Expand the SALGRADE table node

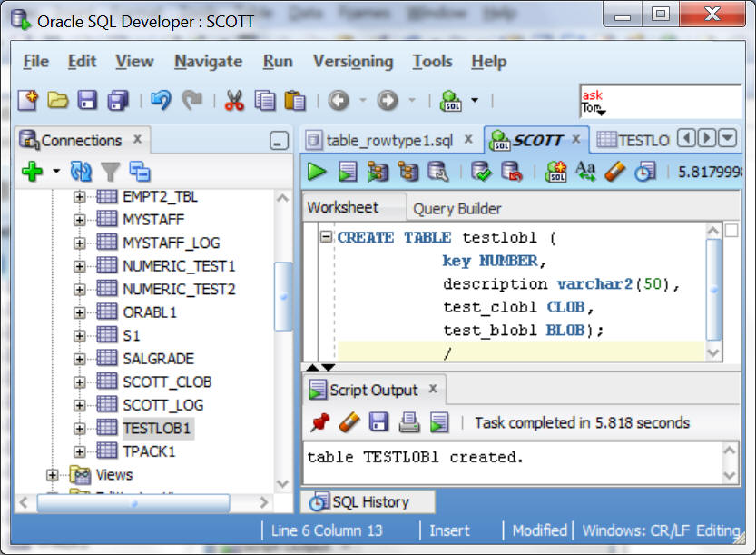[80, 359]
